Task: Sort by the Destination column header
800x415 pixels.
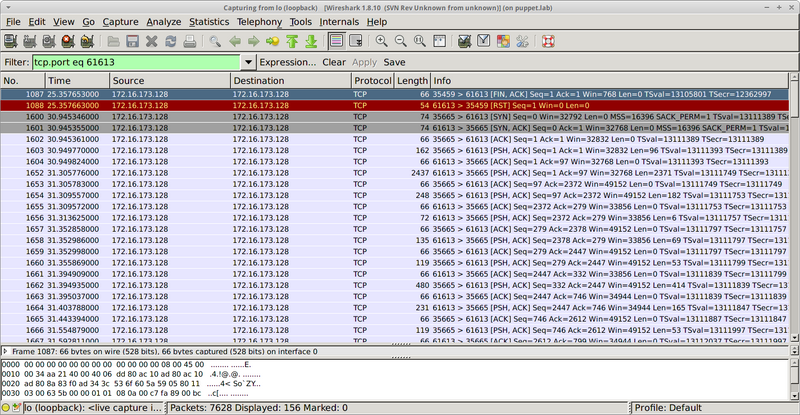Action: click(291, 81)
